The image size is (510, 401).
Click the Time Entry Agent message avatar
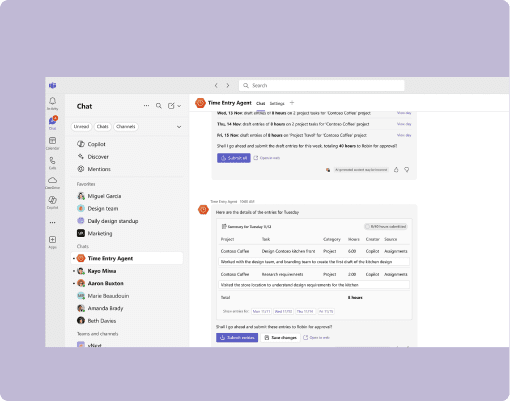203,210
